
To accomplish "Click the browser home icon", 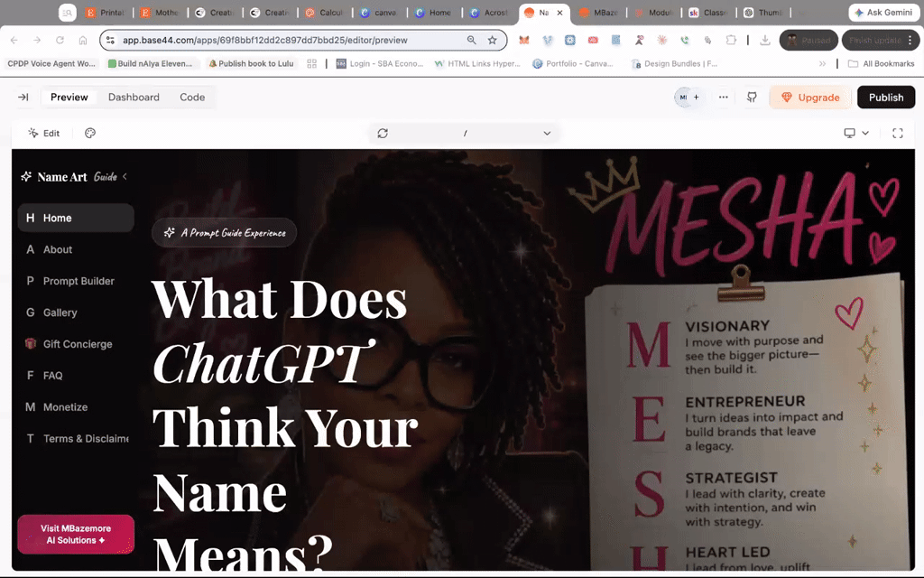I will click(83, 40).
